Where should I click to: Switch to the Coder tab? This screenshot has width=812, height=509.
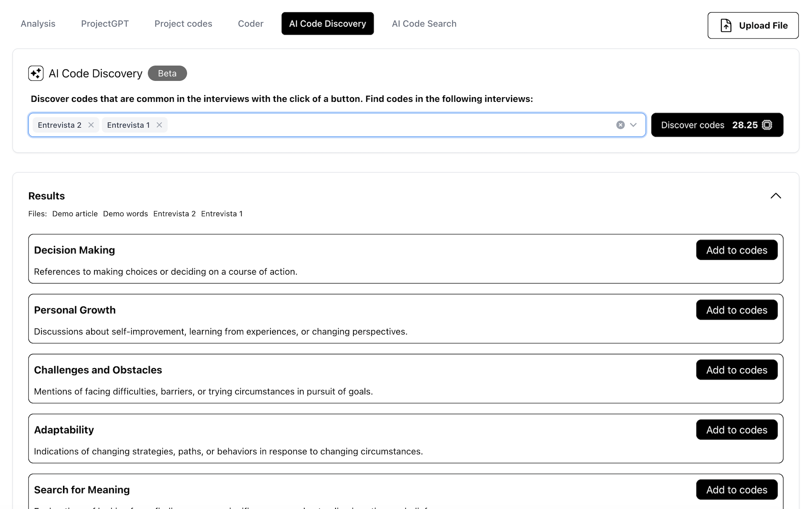point(251,24)
